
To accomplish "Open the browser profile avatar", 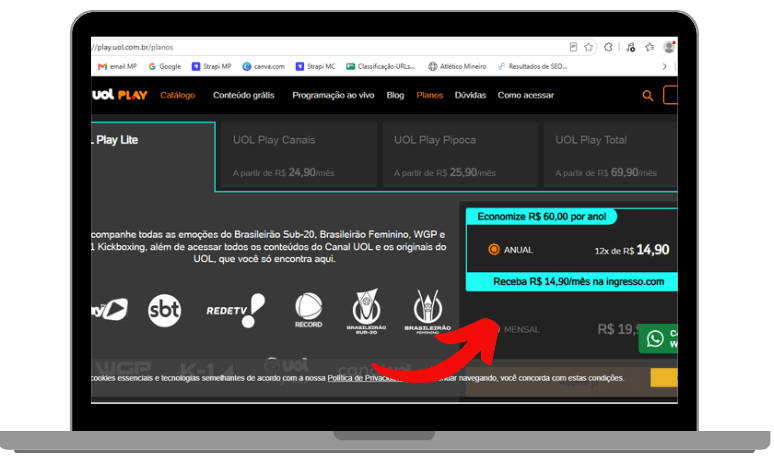I will pyautogui.click(x=669, y=47).
